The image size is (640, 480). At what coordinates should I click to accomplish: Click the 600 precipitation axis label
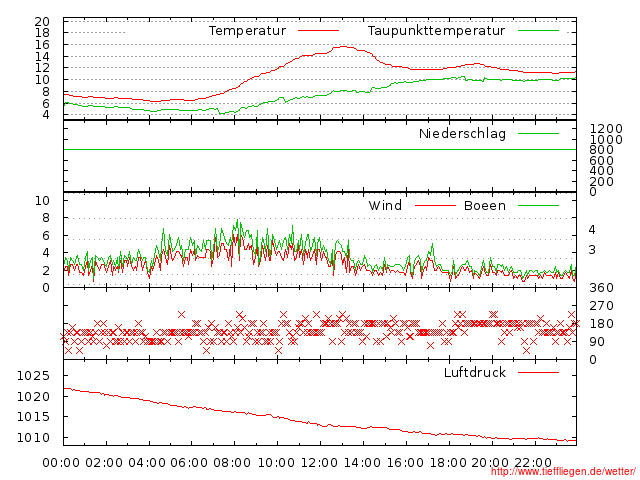click(x=601, y=160)
